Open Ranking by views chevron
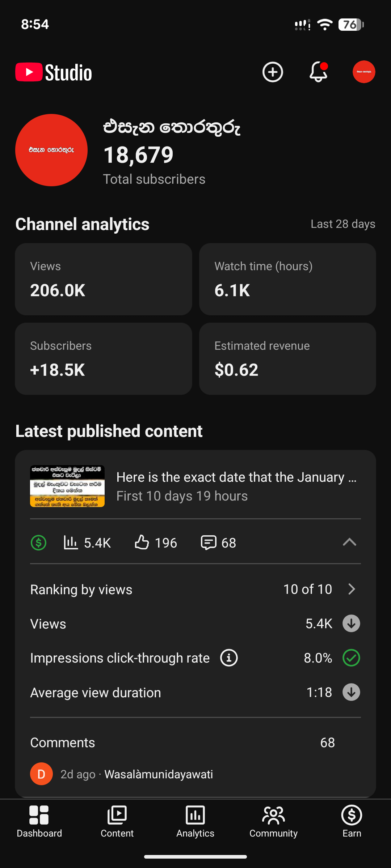This screenshot has width=391, height=868. 351,589
